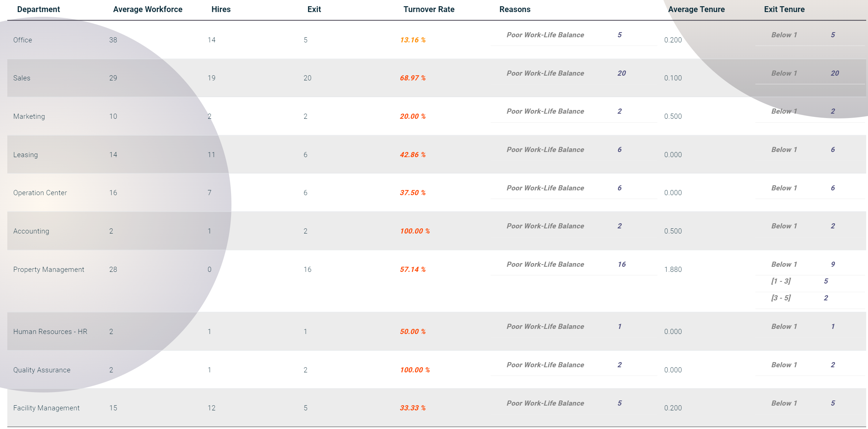Click Marketing average tenure 0.500
Viewport: 868px width, 429px height.
tap(673, 116)
